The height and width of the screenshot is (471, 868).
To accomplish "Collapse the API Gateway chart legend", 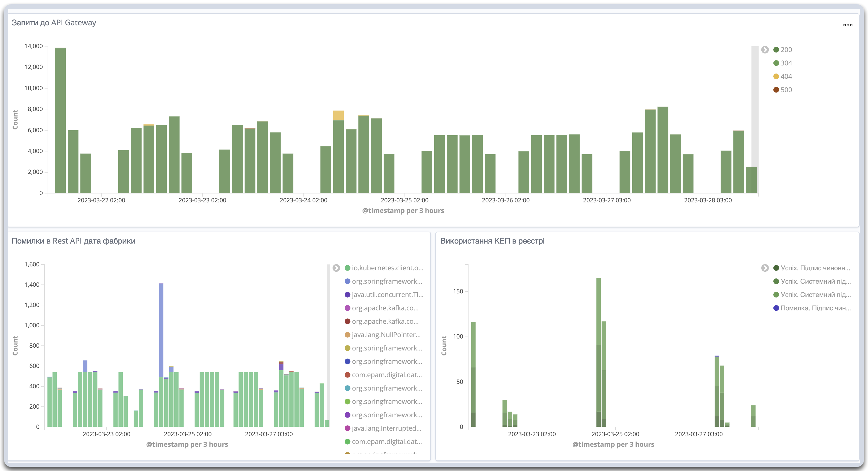I will click(x=765, y=50).
